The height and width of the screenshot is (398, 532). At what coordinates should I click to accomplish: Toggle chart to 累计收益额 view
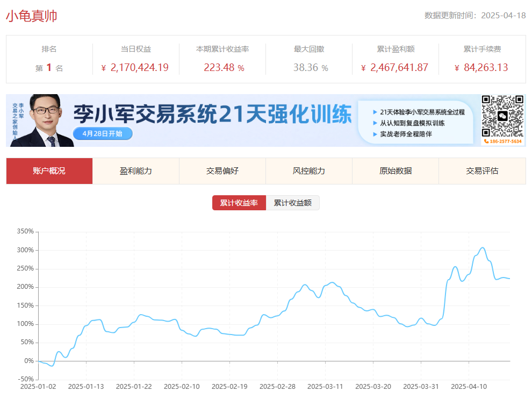[x=293, y=203]
